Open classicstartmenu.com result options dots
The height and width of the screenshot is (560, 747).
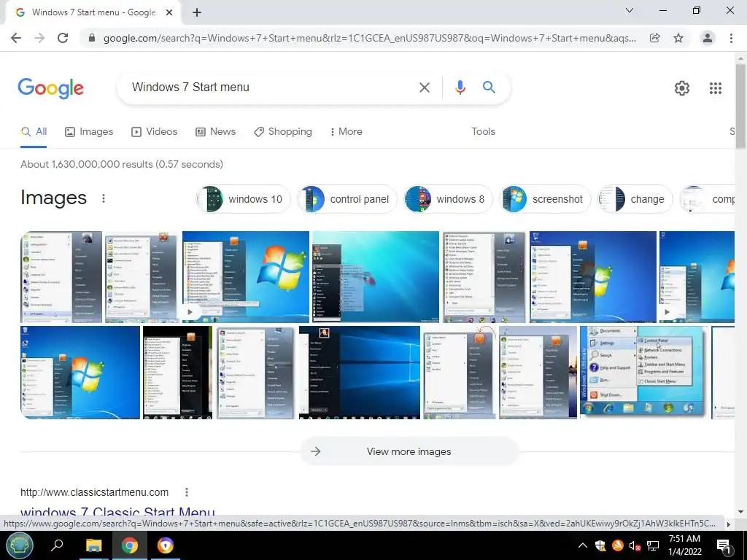tap(187, 492)
